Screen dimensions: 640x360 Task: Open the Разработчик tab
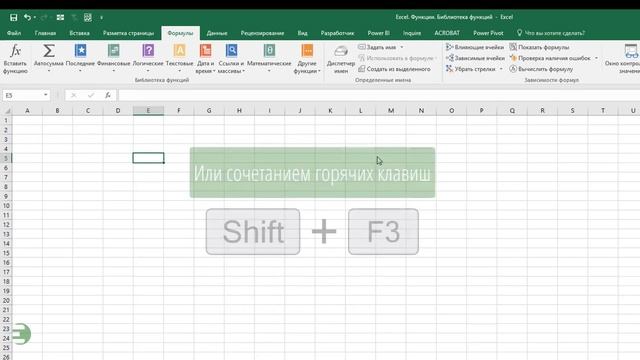coord(337,33)
